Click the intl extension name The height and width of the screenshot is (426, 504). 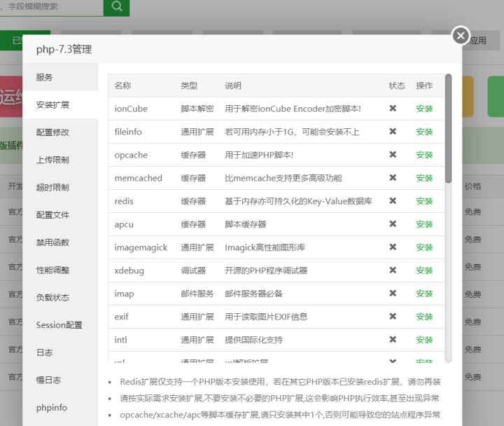coord(120,341)
